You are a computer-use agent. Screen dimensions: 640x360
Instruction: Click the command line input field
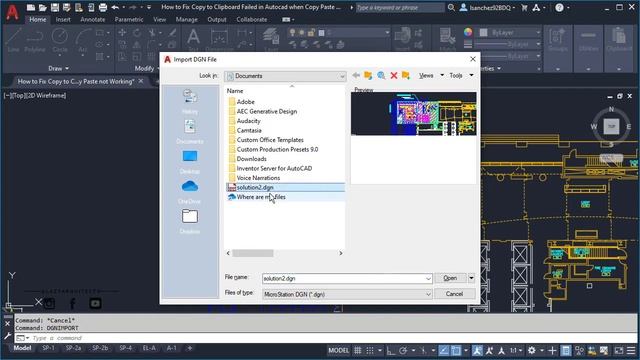[325, 338]
